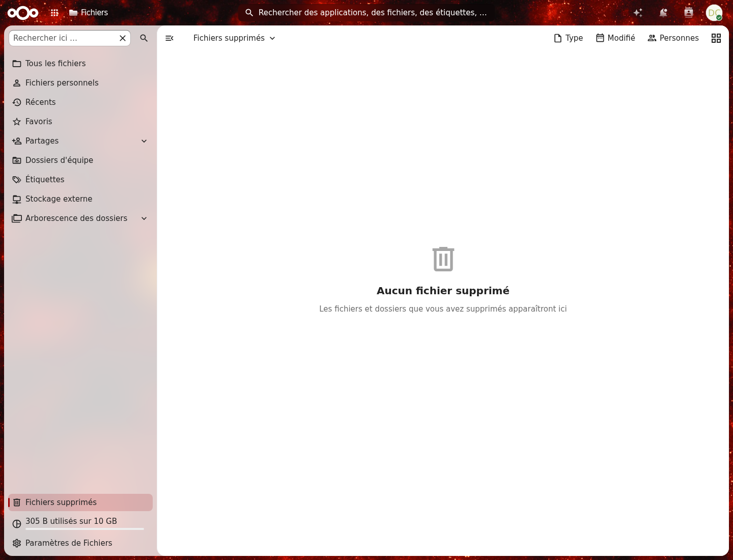Click the Nextcloud logo icon
The height and width of the screenshot is (560, 733).
tap(23, 13)
